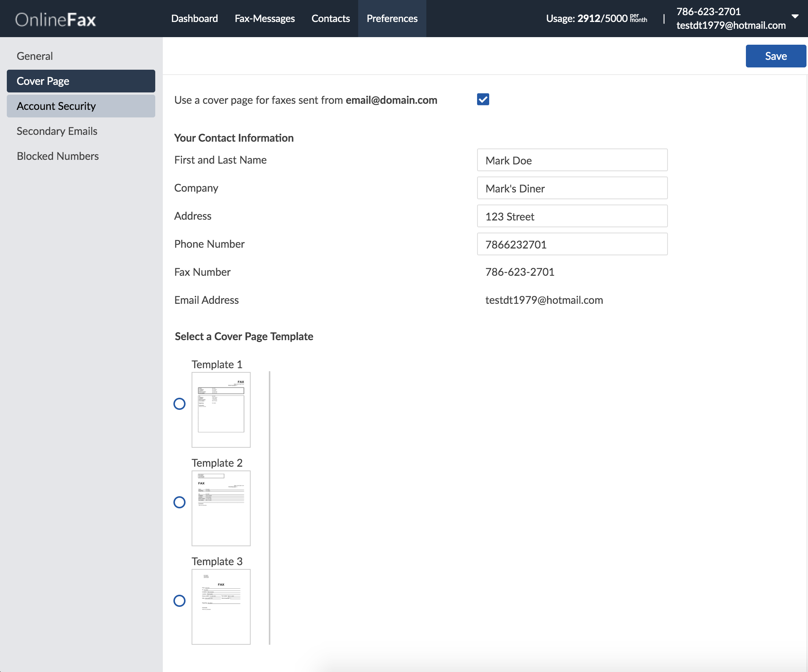
Task: Select the Template 2 radio button
Action: point(179,502)
